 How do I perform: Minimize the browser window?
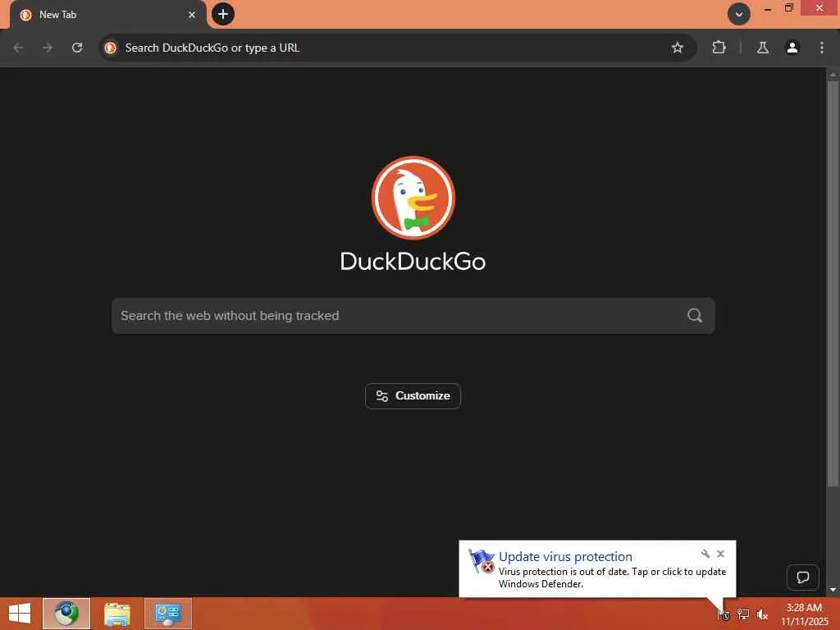pos(768,8)
